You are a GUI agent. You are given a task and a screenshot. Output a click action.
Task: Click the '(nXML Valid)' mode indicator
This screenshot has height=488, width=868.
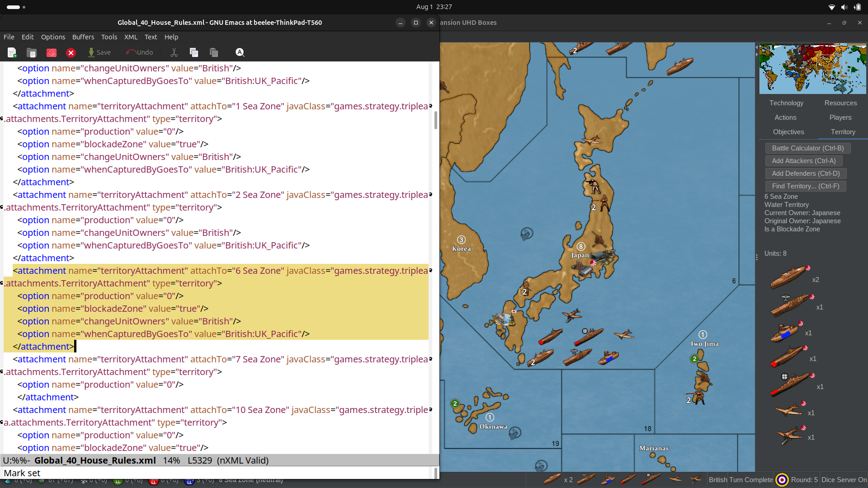click(x=243, y=460)
